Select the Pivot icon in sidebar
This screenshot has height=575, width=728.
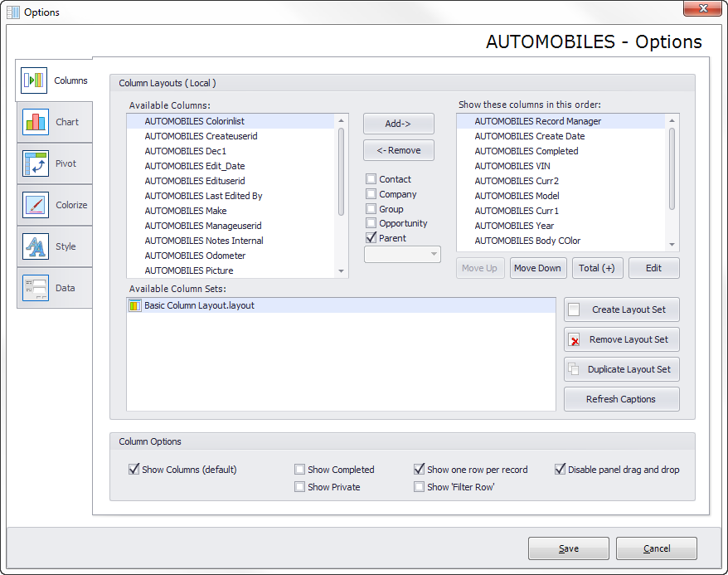point(36,163)
